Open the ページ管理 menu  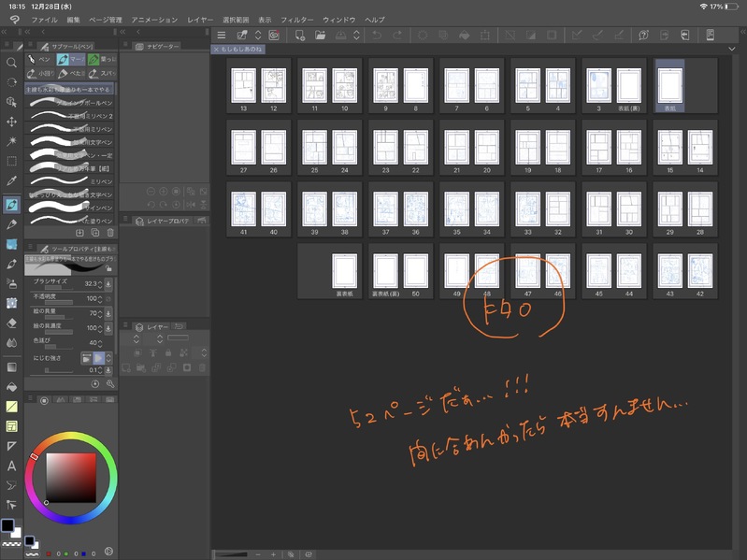(x=106, y=20)
